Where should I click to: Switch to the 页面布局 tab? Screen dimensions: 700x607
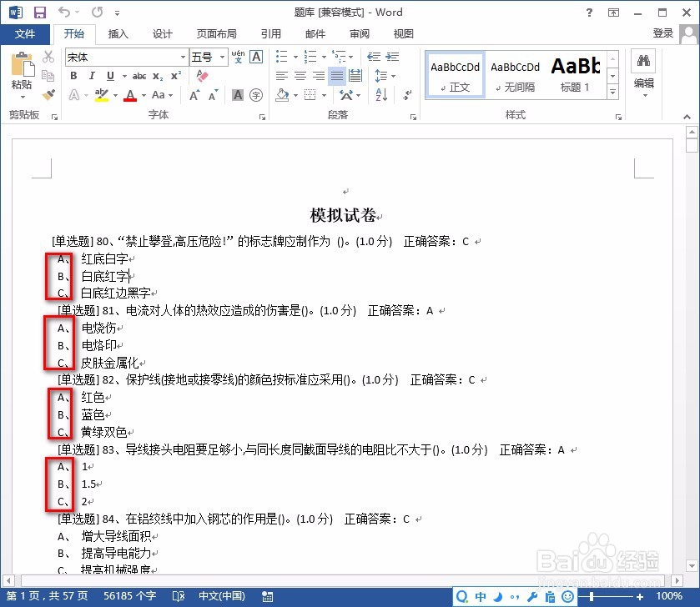click(x=217, y=34)
